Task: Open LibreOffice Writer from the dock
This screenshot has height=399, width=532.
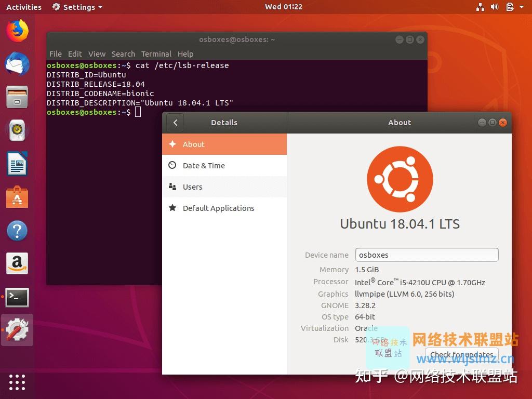Action: (17, 164)
